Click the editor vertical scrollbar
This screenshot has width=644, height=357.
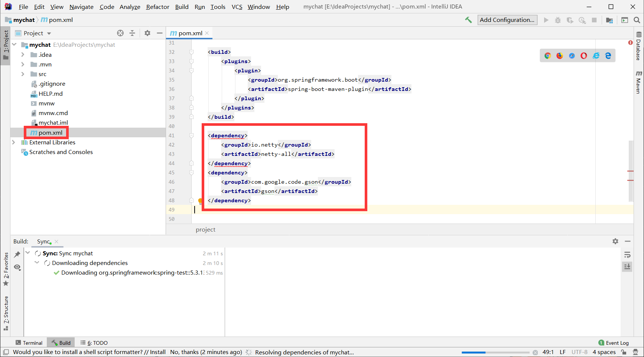click(631, 171)
